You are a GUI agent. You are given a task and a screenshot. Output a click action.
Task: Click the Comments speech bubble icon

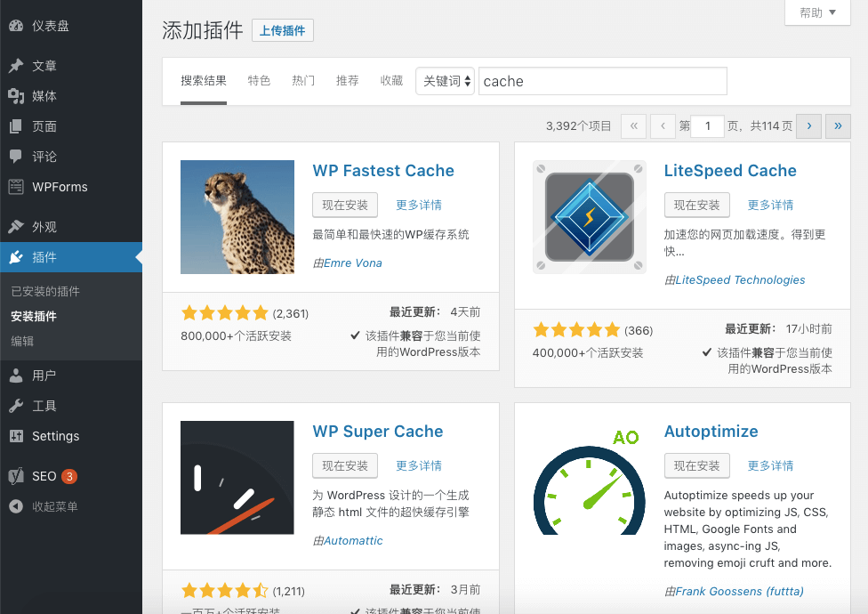tap(16, 157)
